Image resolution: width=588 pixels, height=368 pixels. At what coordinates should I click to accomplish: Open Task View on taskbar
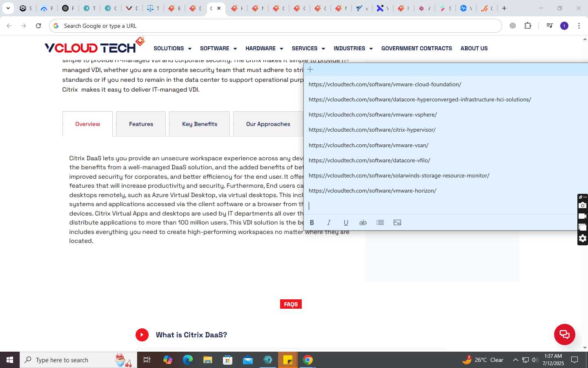[x=147, y=360]
